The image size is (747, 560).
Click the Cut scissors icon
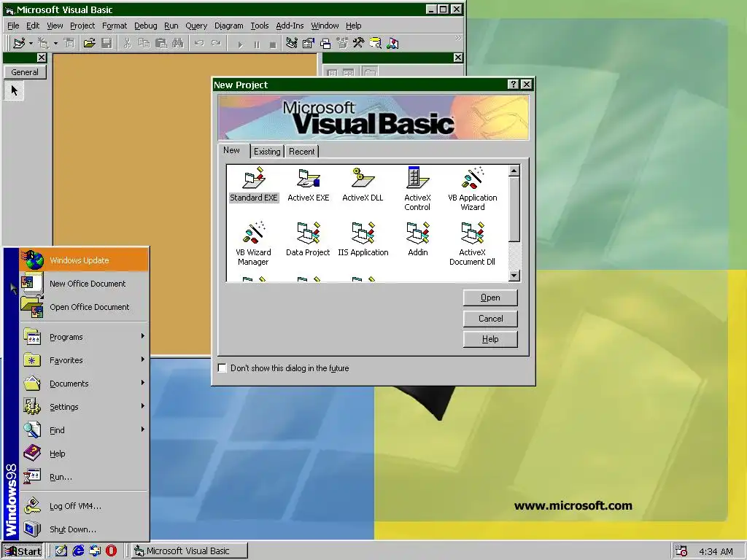point(127,43)
